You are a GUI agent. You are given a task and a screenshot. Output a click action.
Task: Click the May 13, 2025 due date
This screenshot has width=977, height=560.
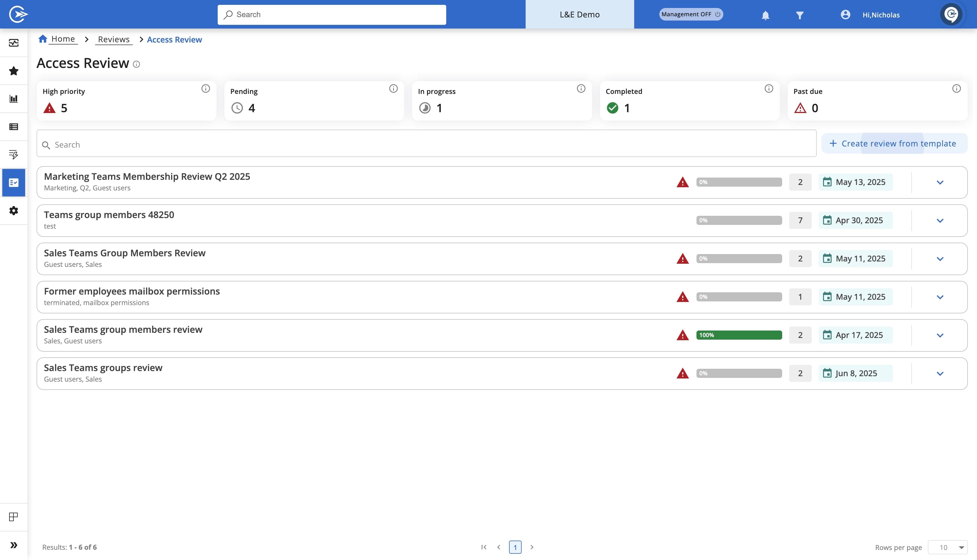coord(855,182)
